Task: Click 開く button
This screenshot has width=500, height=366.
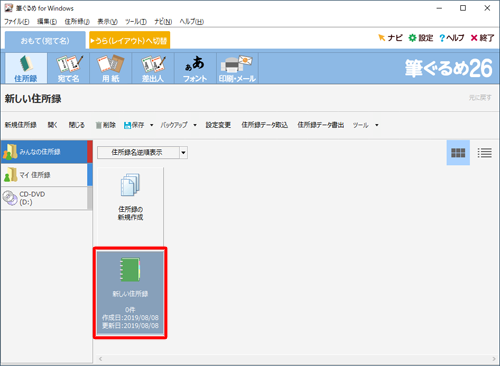Action: tap(52, 125)
